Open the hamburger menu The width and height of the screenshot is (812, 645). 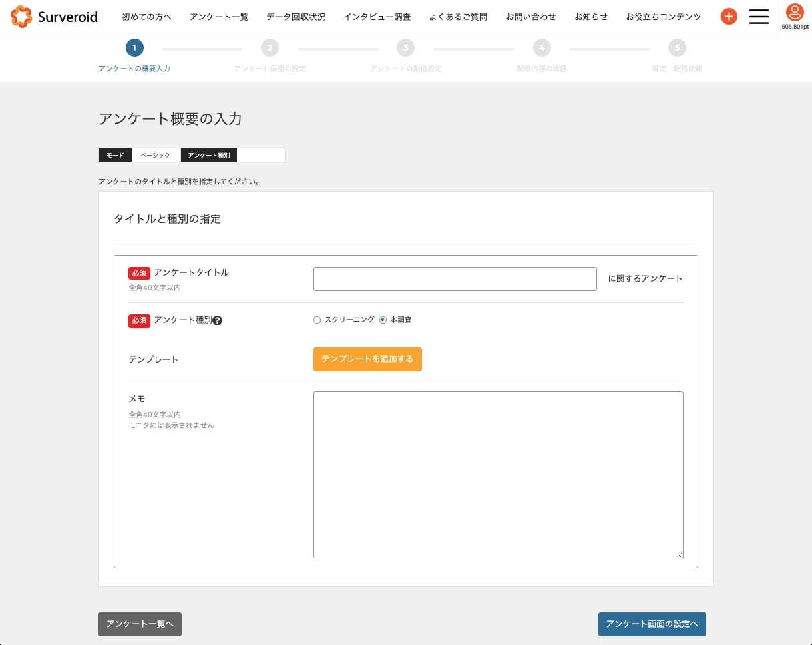759,17
